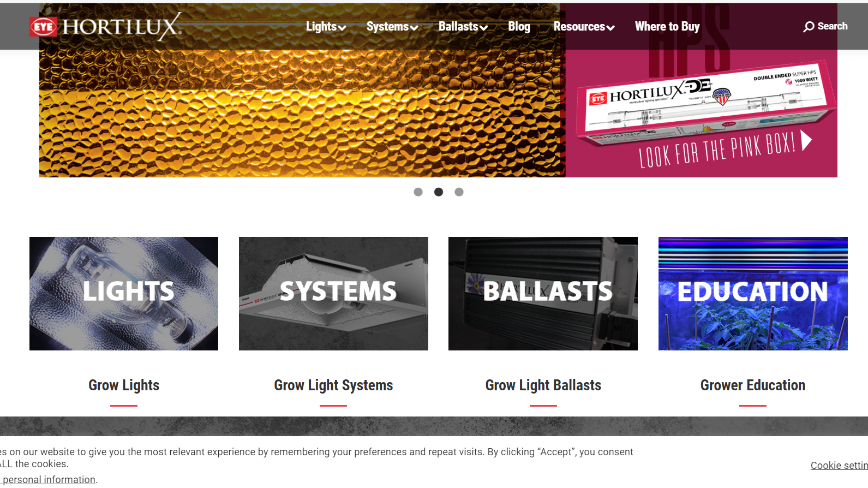Click the Grow Lights heading link

(124, 385)
